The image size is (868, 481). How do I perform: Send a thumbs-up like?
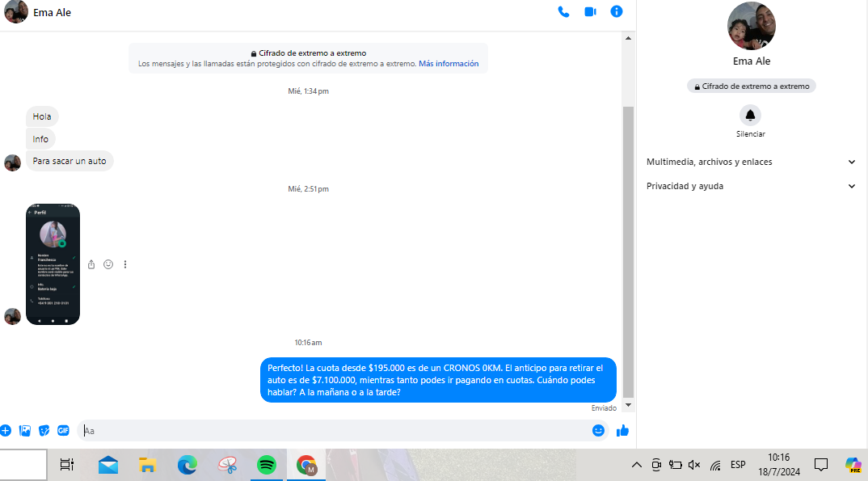tap(622, 431)
